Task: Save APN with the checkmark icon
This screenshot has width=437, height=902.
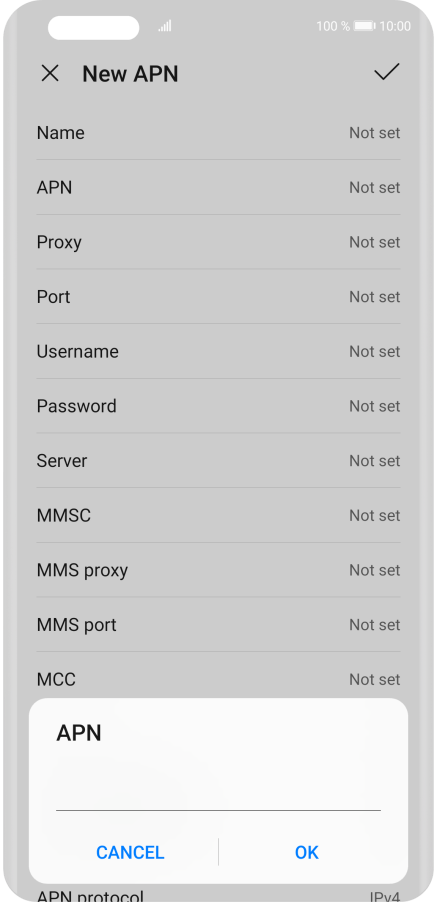Action: [386, 72]
